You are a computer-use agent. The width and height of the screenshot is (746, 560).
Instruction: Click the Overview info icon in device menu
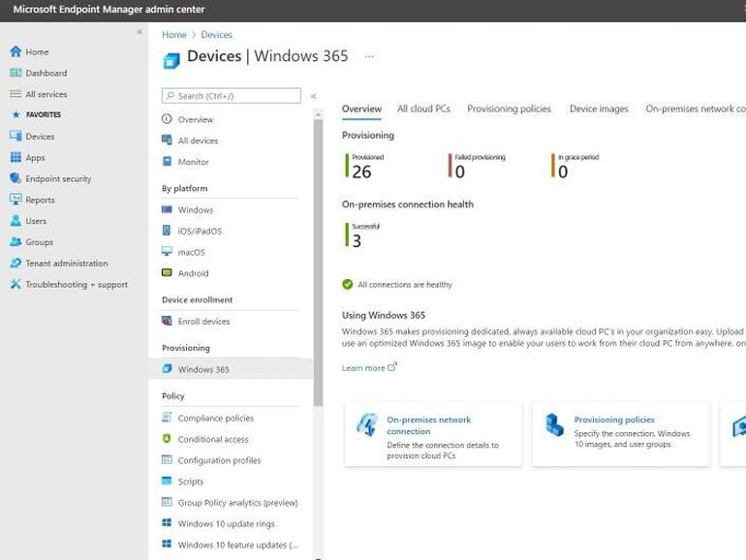167,119
